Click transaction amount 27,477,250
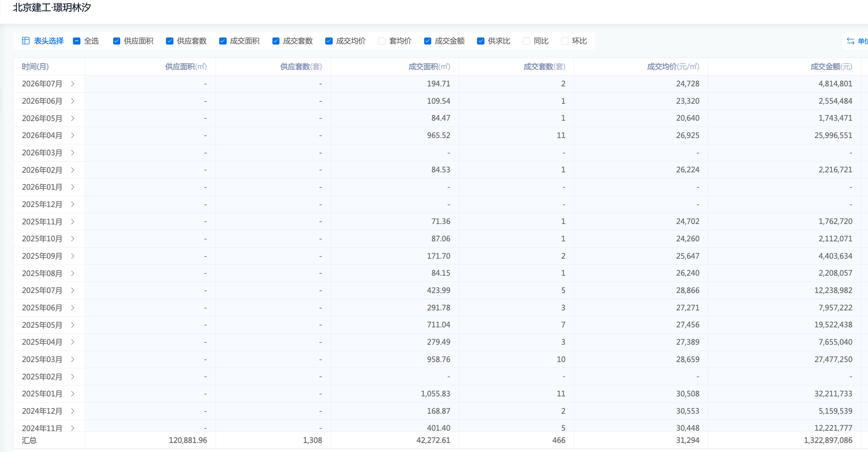 [x=833, y=359]
